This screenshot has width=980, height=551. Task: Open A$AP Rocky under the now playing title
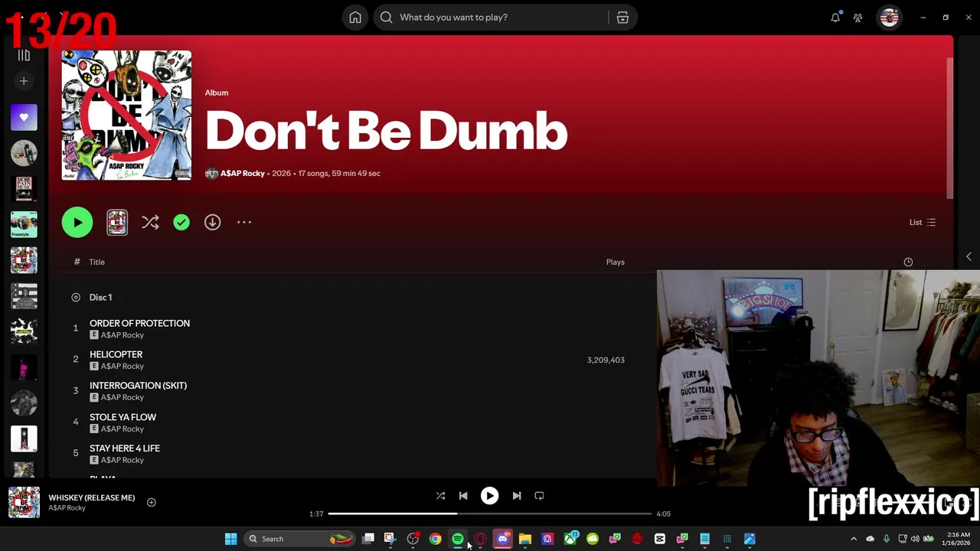click(67, 508)
